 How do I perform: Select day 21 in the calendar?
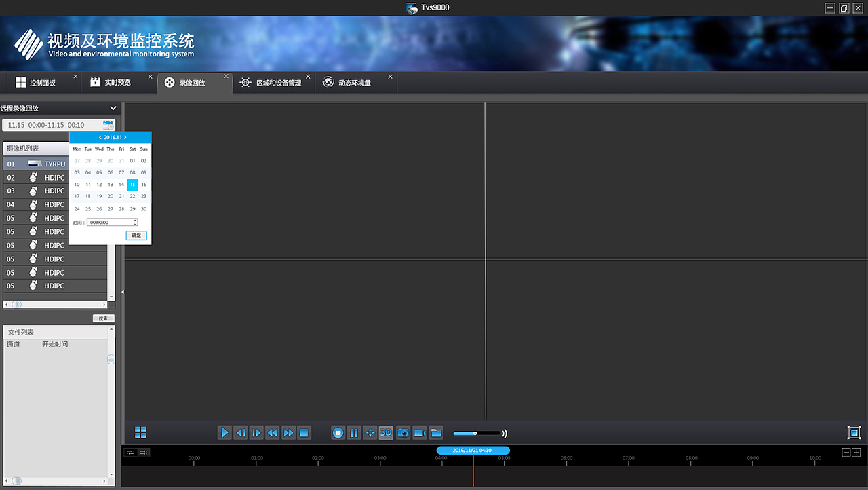point(121,196)
